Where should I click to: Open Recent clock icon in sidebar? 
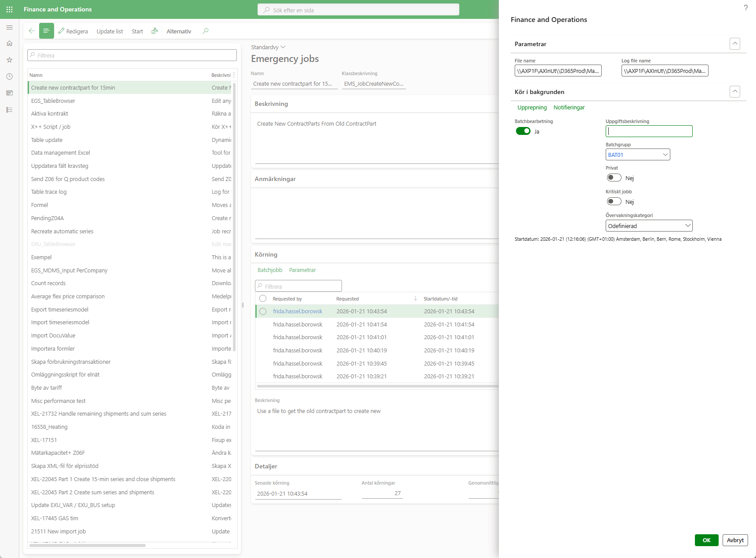[9, 76]
